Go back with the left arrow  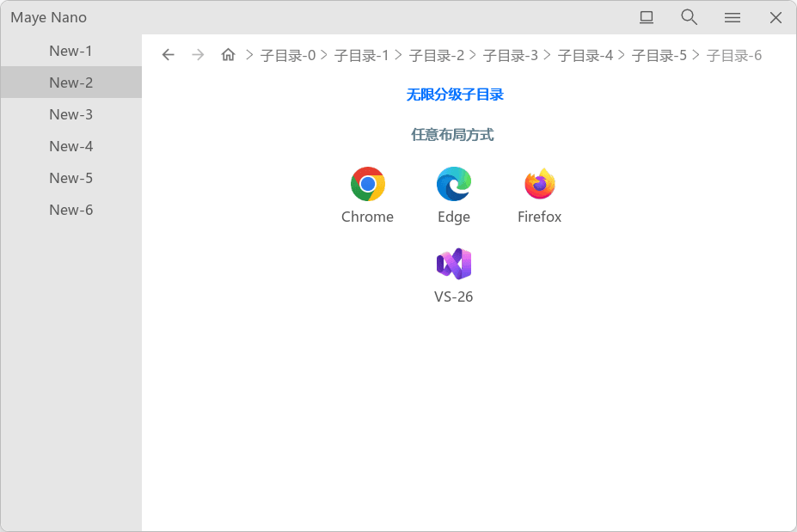[169, 55]
